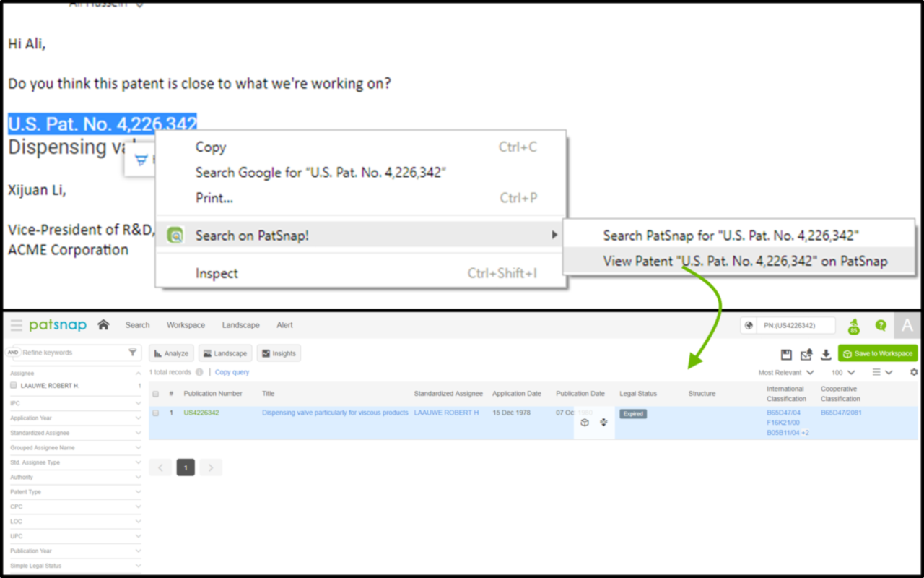Viewport: 924px width, 578px height.
Task: Click the patsnap logo
Action: (58, 325)
